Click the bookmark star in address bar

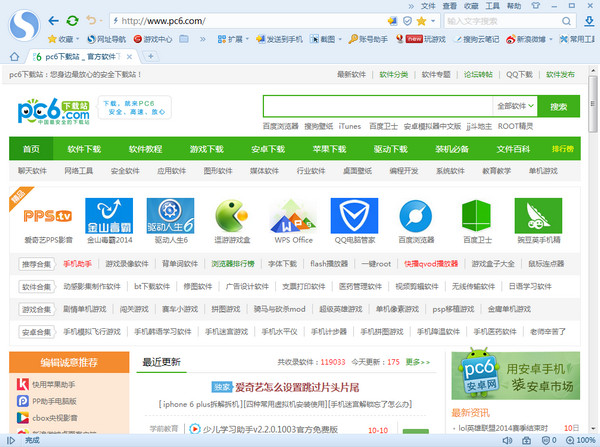[x=421, y=21]
